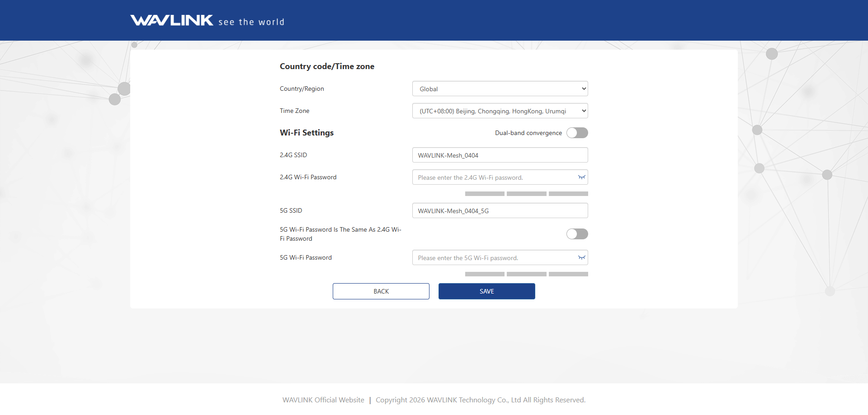Viewport: 868px width, 415px height.
Task: Click the BACK button
Action: click(x=381, y=291)
